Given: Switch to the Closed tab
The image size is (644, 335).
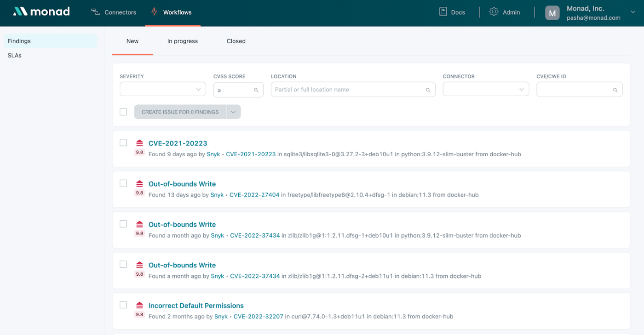Looking at the screenshot, I should point(236,41).
